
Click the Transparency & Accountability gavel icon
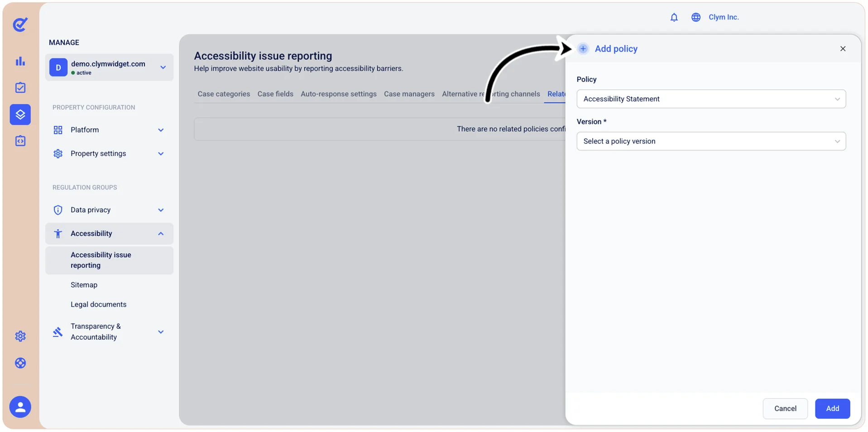click(x=58, y=332)
